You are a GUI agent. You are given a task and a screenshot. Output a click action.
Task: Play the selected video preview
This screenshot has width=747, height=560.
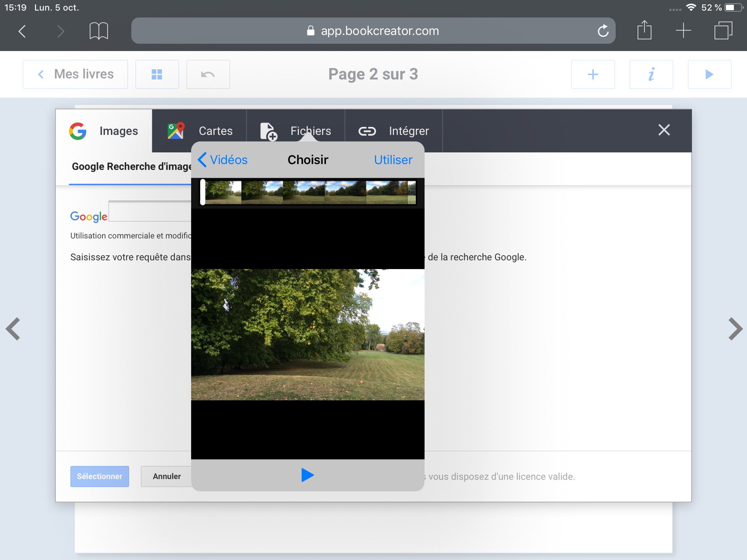(307, 475)
